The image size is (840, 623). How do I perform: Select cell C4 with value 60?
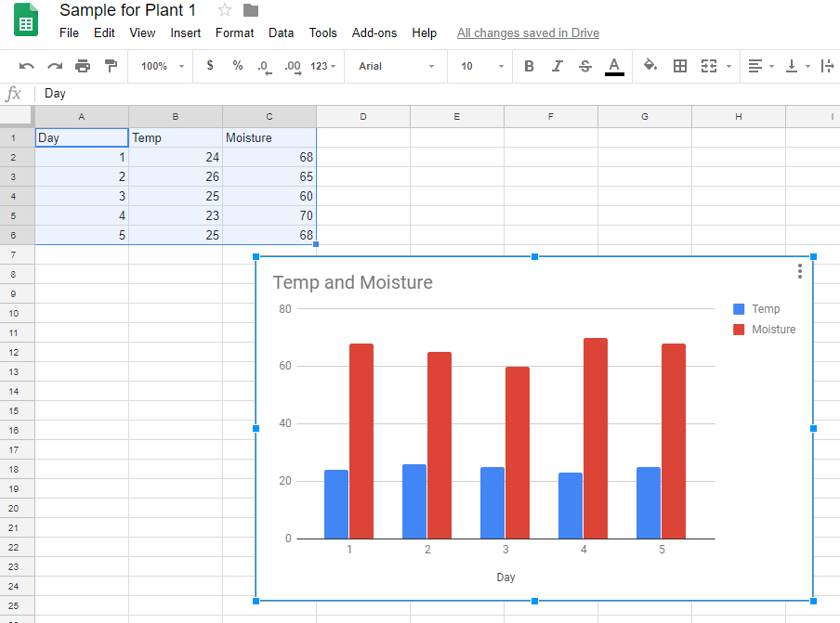point(269,196)
